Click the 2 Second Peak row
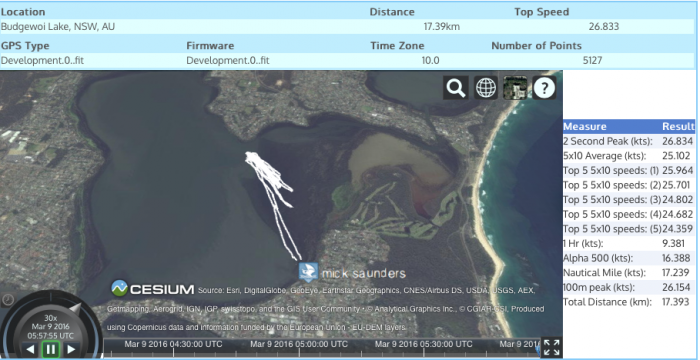 coord(629,141)
